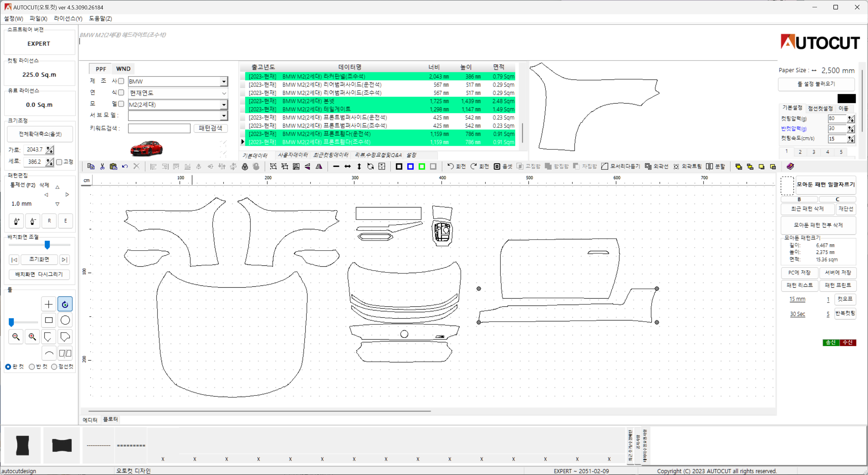
Task: Click counter-clockwise 회전 rotate tool
Action: click(x=456, y=166)
